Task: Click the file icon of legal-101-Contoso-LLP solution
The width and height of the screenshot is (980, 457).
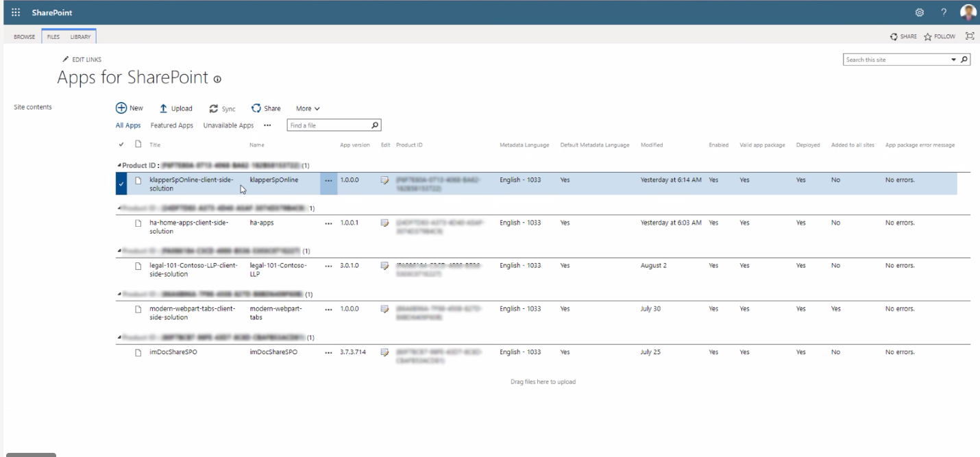Action: tap(138, 267)
